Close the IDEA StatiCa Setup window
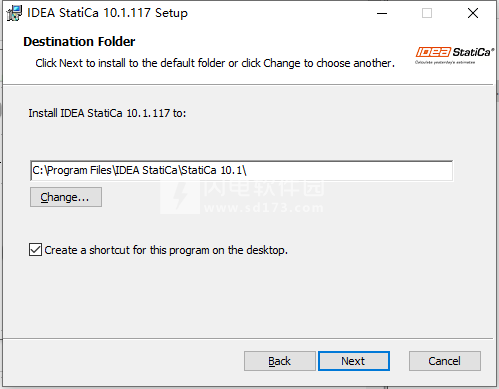 point(473,13)
